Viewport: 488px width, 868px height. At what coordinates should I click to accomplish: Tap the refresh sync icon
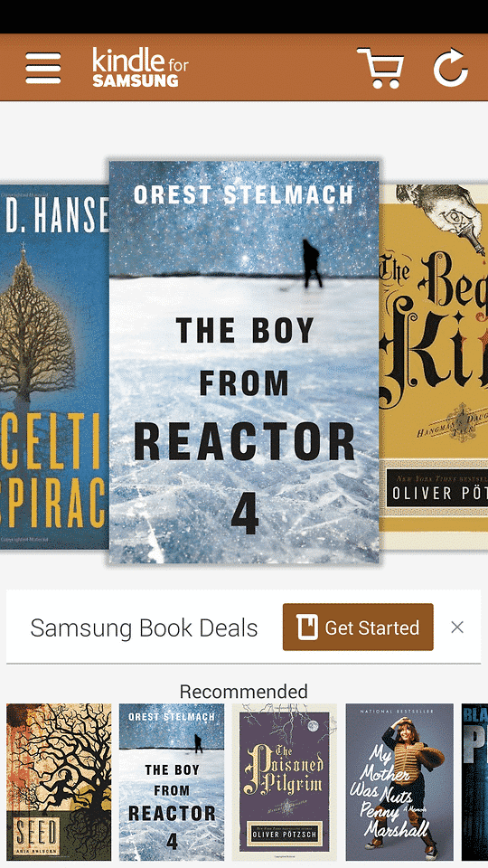click(450, 68)
